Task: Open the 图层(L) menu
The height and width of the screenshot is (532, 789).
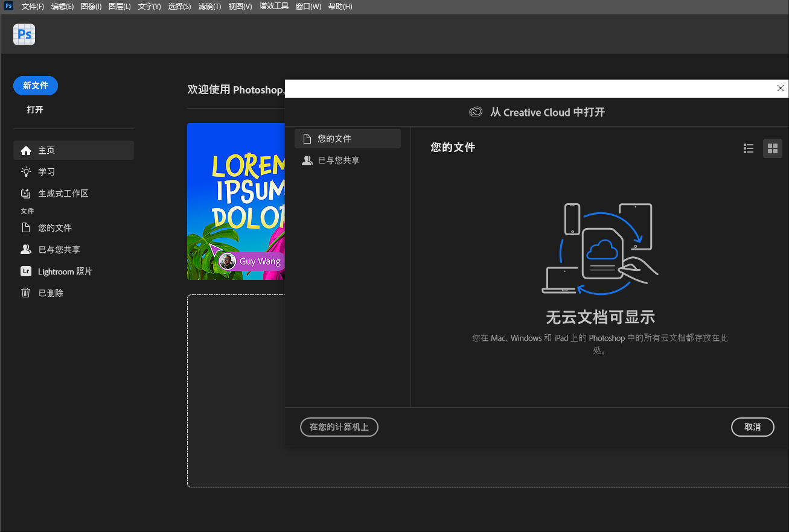Action: pyautogui.click(x=120, y=7)
